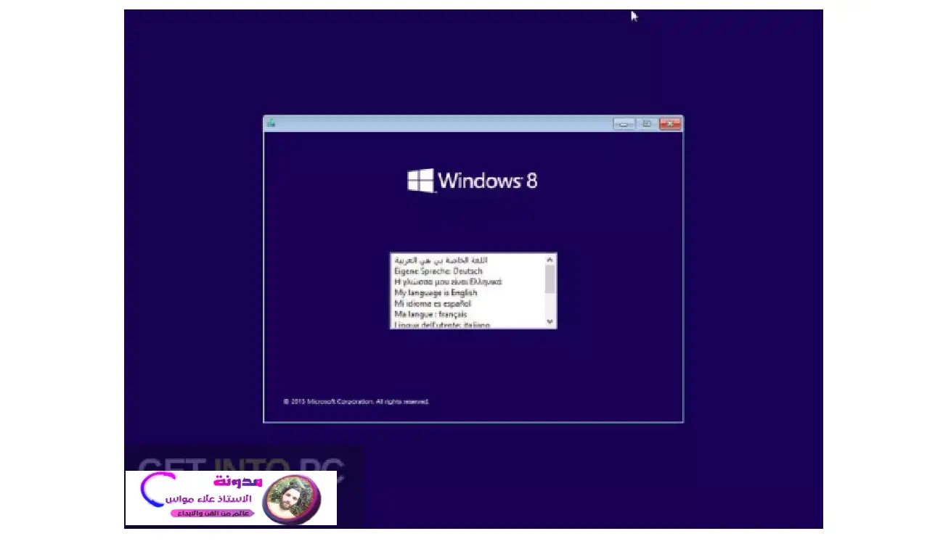Click the language list scrollbar thumb
Screen dimensions: 935x560
(x=550, y=279)
